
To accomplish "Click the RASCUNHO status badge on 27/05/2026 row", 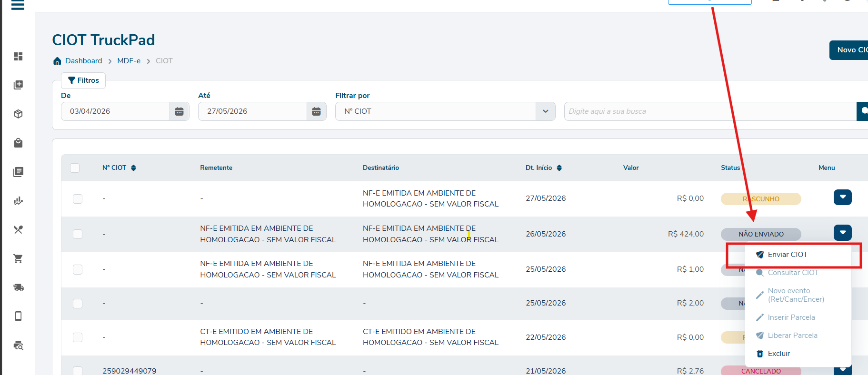I will coord(761,199).
